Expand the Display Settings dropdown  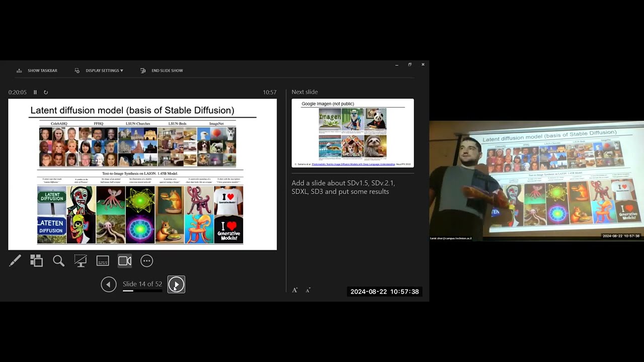[99, 70]
